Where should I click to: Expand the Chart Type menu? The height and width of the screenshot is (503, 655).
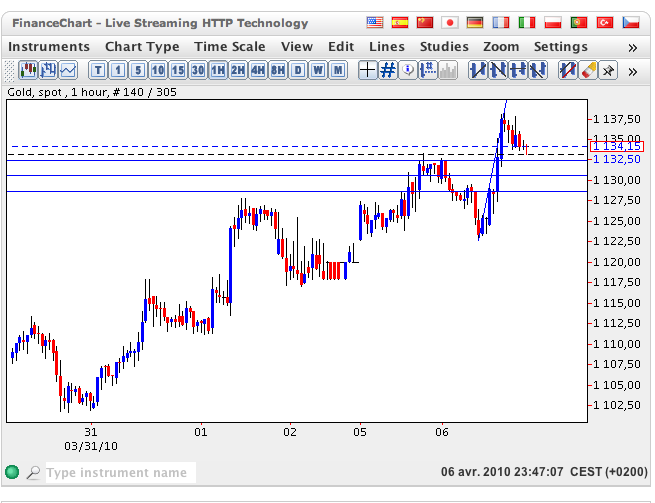click(142, 46)
